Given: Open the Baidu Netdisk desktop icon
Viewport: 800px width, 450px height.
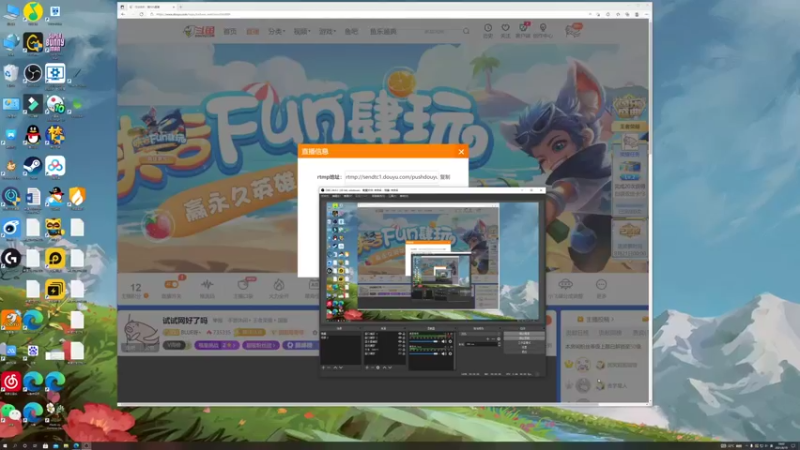Looking at the screenshot, I should (55, 166).
